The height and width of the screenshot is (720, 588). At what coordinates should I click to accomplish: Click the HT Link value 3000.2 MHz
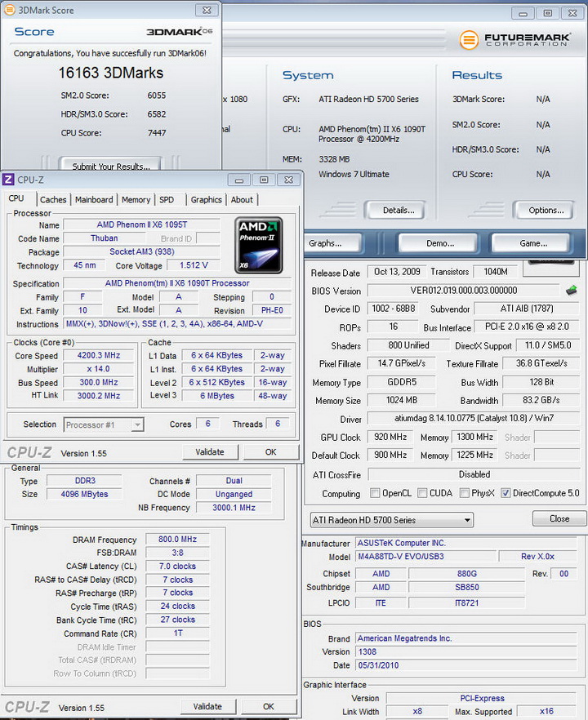(x=99, y=395)
